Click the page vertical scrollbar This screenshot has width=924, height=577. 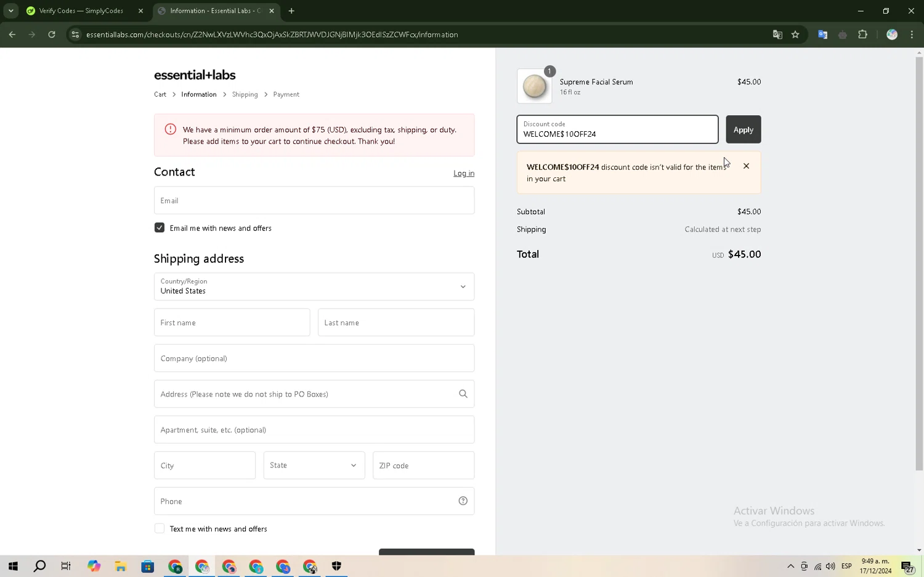(919, 264)
